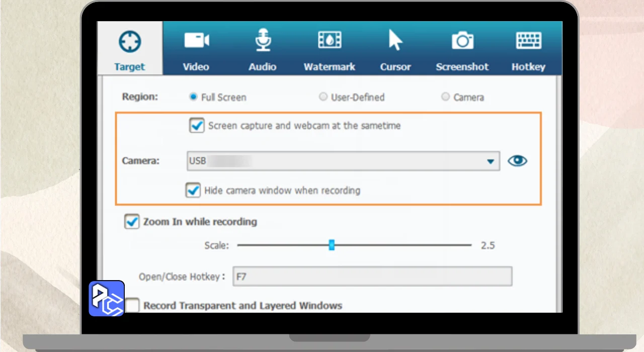This screenshot has height=352, width=644.
Task: Click the Open/Close Hotkey F7 field
Action: [x=372, y=277]
